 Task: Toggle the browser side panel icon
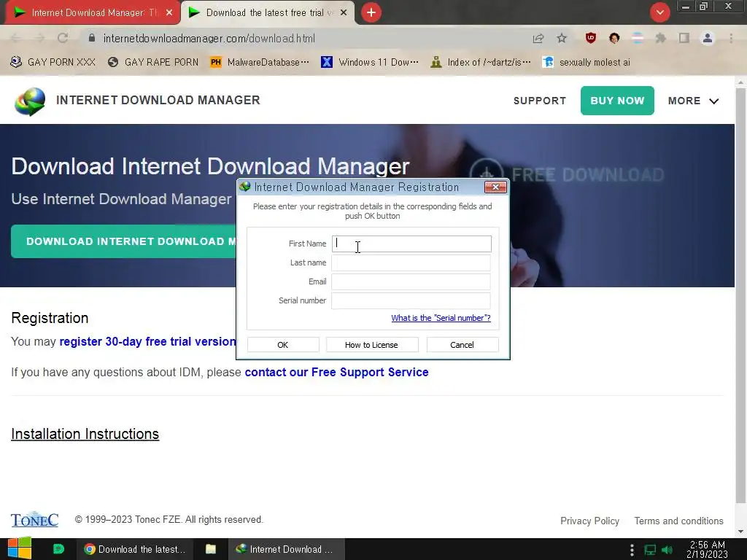pyautogui.click(x=684, y=38)
